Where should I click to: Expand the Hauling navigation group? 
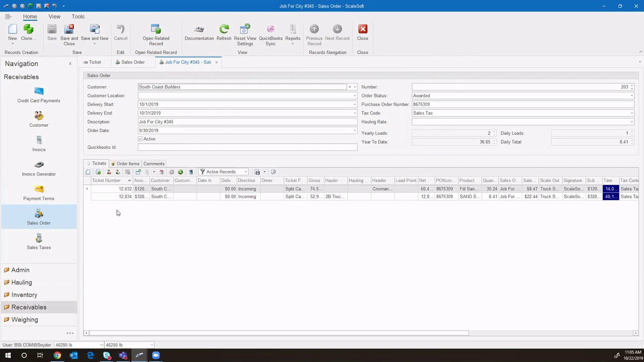click(39, 283)
